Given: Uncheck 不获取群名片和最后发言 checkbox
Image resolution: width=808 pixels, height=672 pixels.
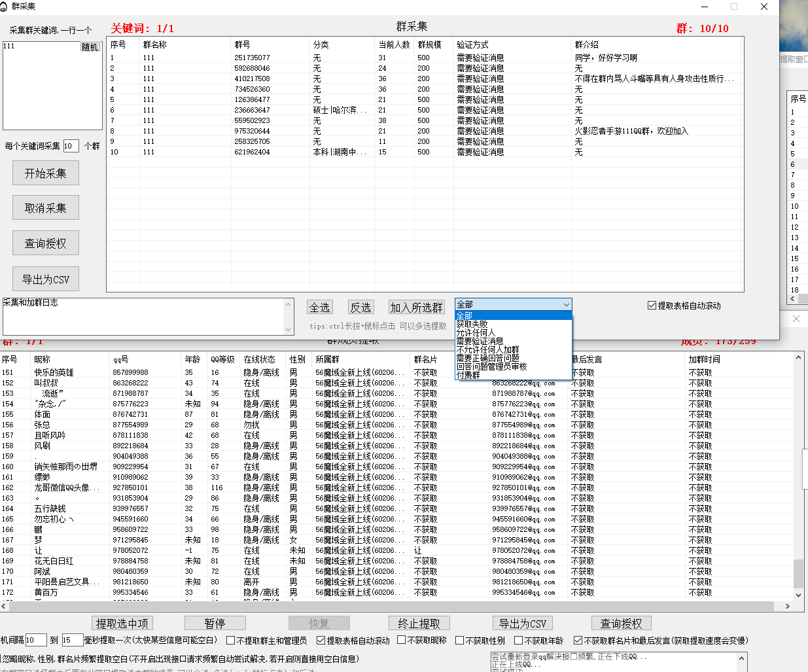Looking at the screenshot, I should coord(578,641).
